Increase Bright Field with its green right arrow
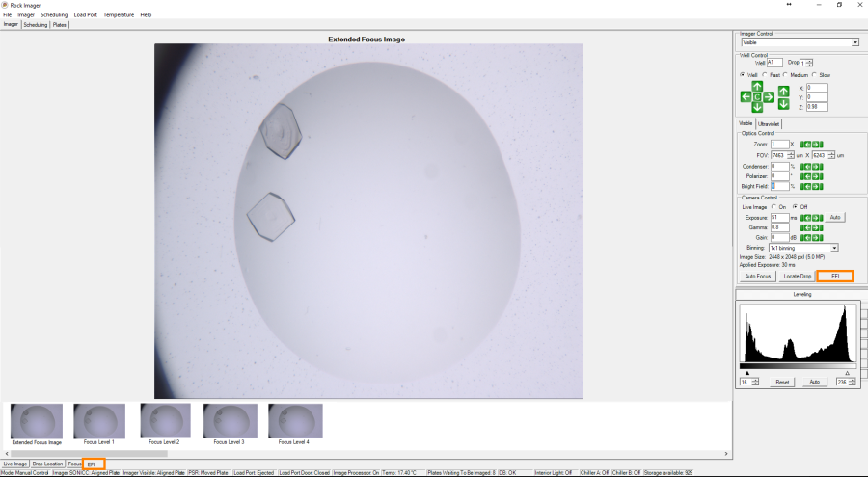Image resolution: width=868 pixels, height=477 pixels. click(817, 187)
